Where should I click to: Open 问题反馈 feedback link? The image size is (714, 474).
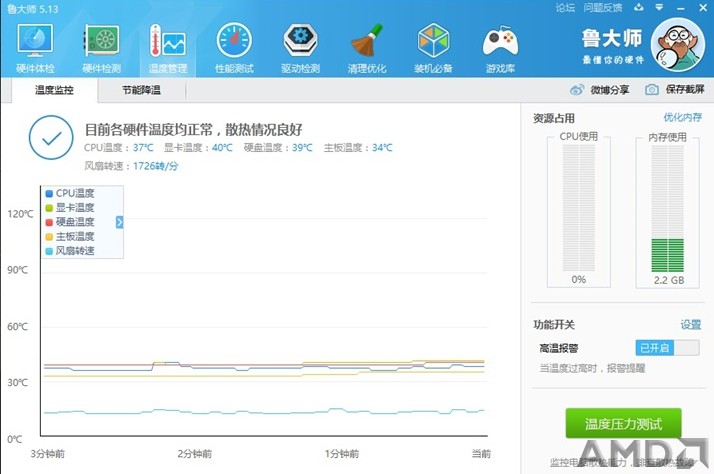click(x=602, y=8)
